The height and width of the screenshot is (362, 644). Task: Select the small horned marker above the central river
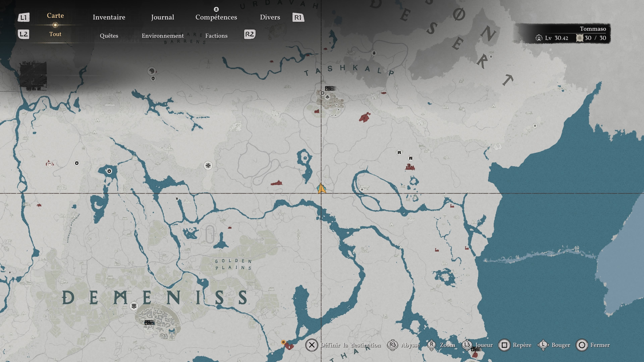click(177, 199)
